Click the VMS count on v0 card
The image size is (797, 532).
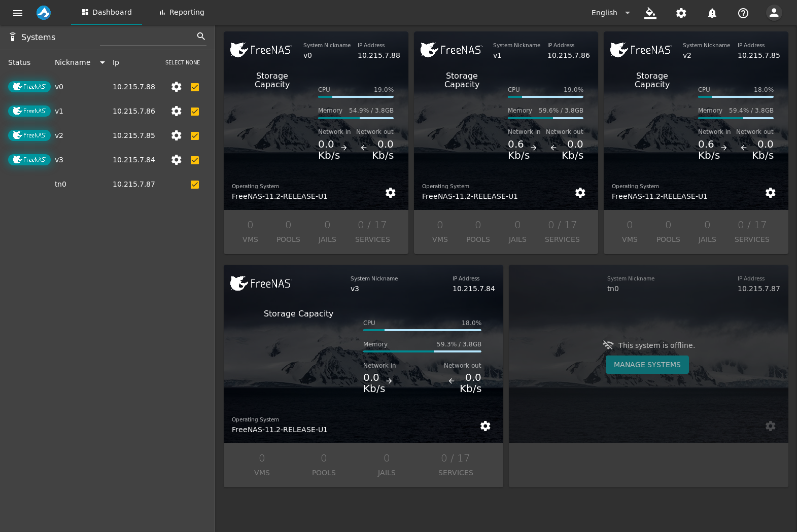(250, 225)
